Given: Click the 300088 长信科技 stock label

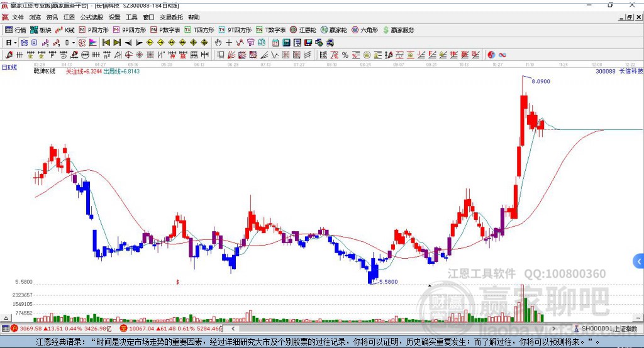Looking at the screenshot, I should pyautogui.click(x=619, y=71).
